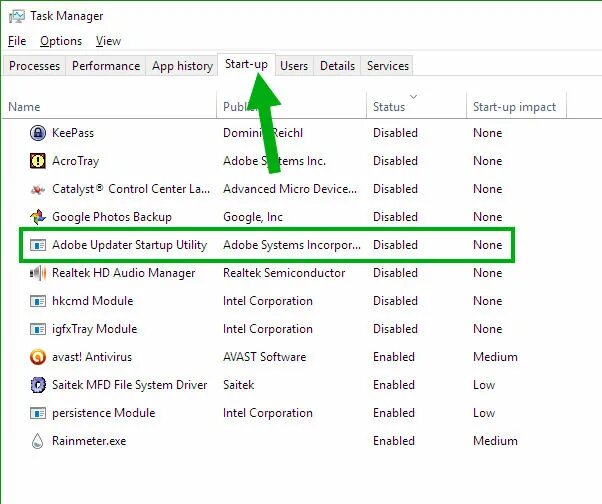
Task: Select the avast! Antivirus entry
Action: pyautogui.click(x=92, y=357)
